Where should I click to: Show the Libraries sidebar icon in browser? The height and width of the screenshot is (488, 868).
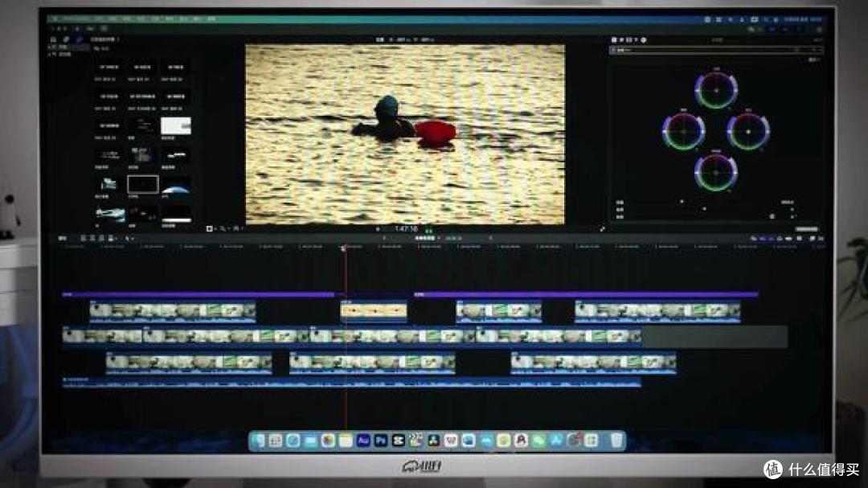coord(53,40)
